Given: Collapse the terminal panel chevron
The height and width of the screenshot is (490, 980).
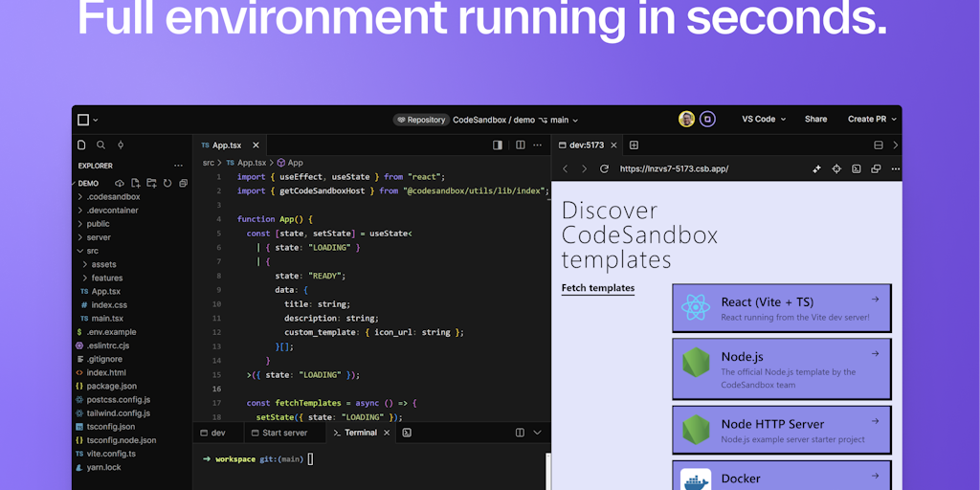Looking at the screenshot, I should click(x=537, y=433).
